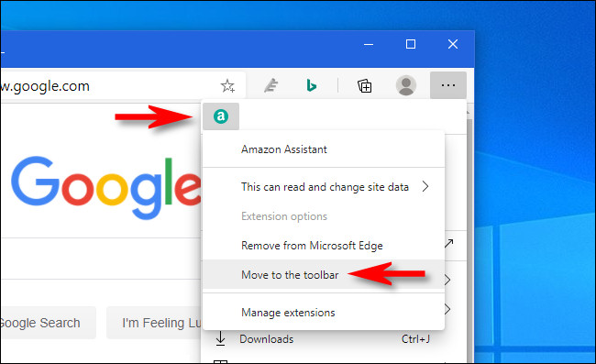This screenshot has height=364, width=596.
Task: Click the Amazon Assistant menu title
Action: tap(284, 149)
